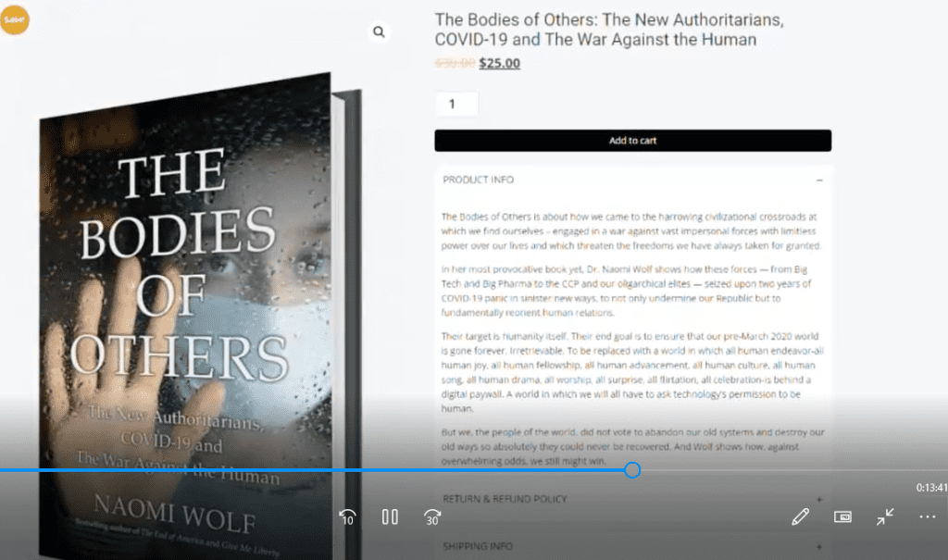Click the $25.00 sale price
948x560 pixels.
[x=499, y=63]
